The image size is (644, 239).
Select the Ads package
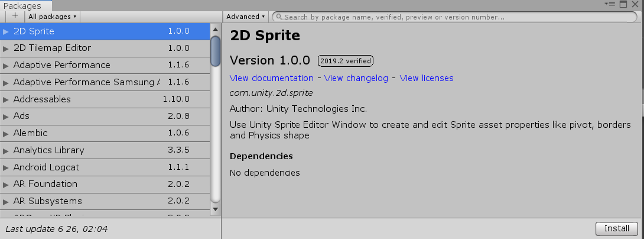click(105, 116)
